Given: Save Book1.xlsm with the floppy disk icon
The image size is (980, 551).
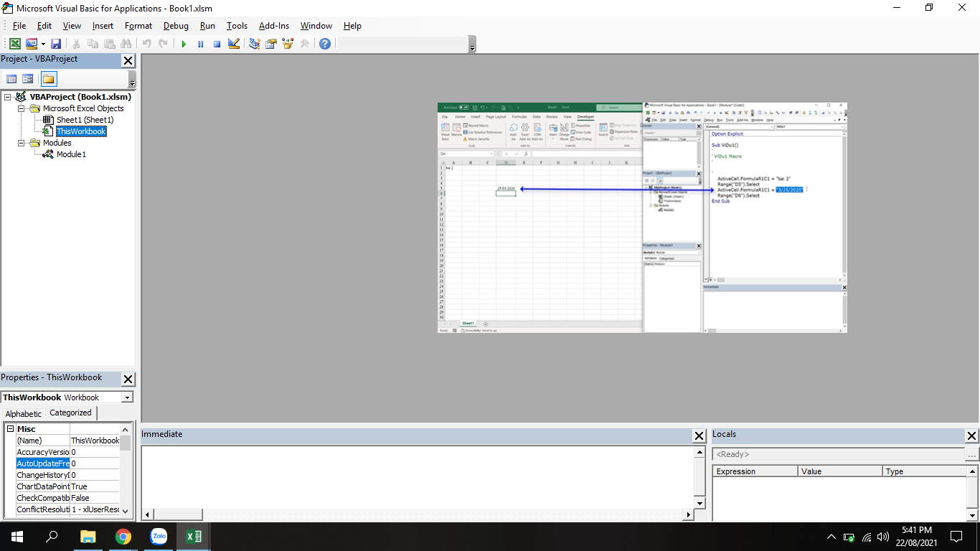Looking at the screenshot, I should pyautogui.click(x=56, y=44).
